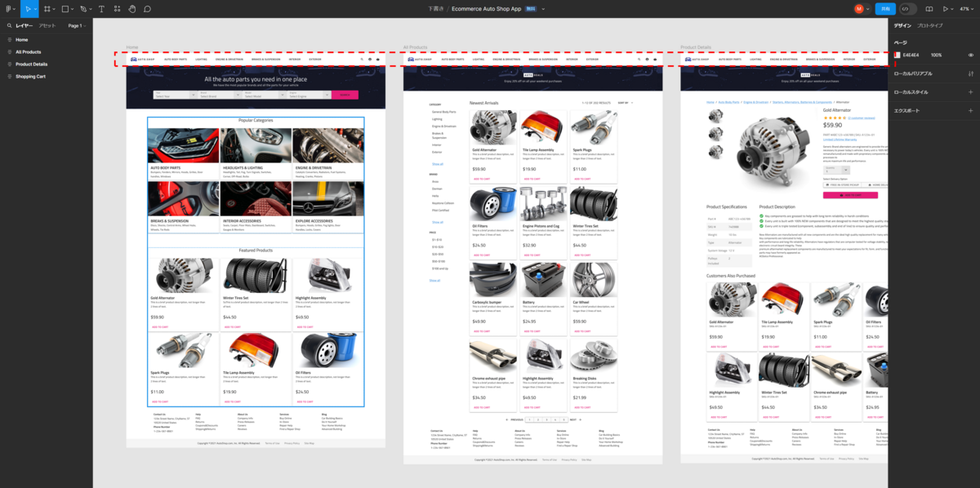Open local variables settings icon
The width and height of the screenshot is (980, 488).
971,73
